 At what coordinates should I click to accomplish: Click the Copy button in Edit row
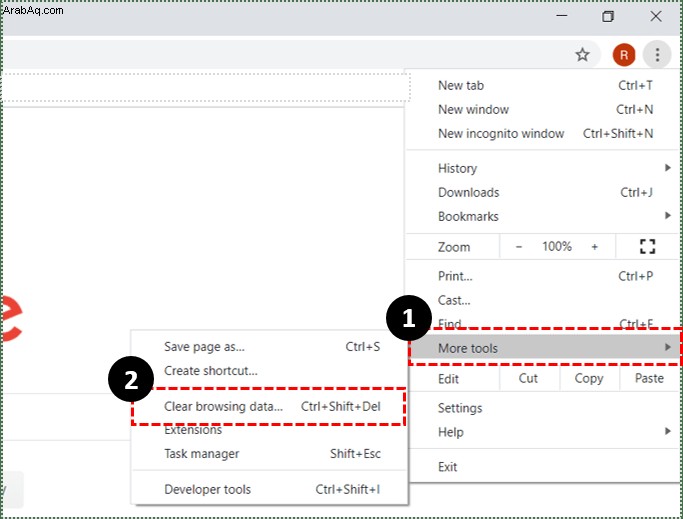(x=589, y=378)
